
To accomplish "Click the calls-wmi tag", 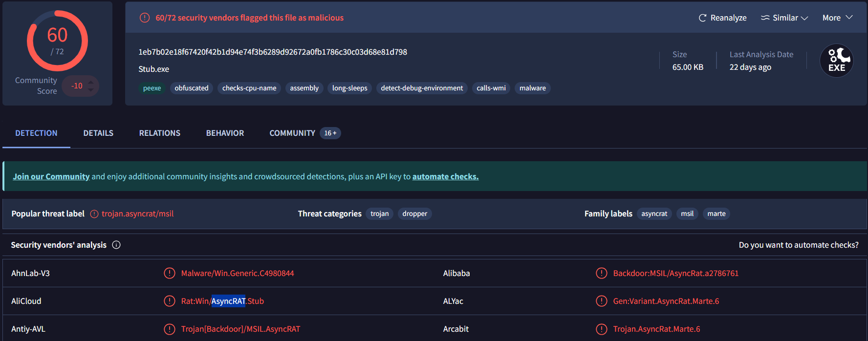I will (491, 88).
